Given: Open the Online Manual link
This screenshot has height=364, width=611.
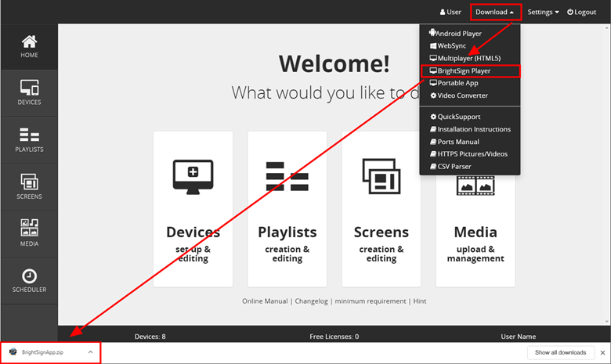Looking at the screenshot, I should click(x=265, y=301).
